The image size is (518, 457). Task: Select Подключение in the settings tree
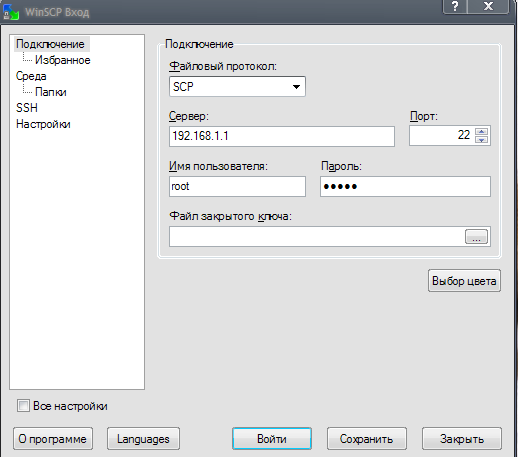50,44
